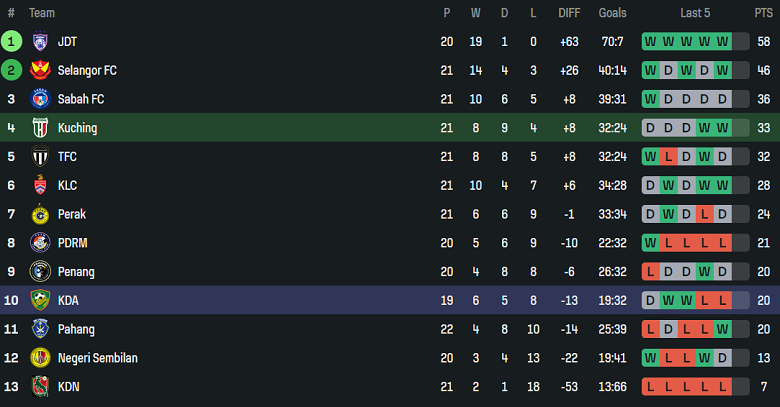The height and width of the screenshot is (407, 780).
Task: Sort table by PTS column header
Action: tap(763, 13)
